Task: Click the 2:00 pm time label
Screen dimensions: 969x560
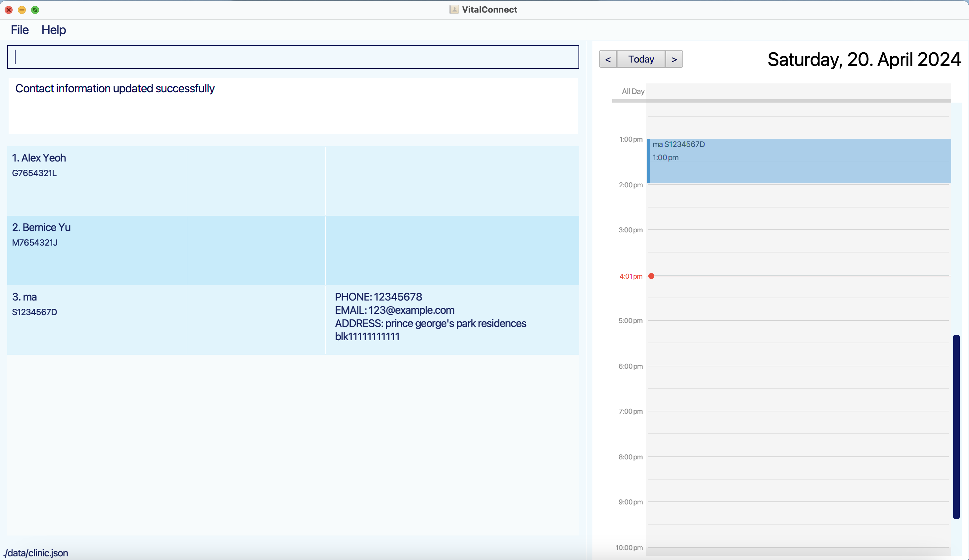Action: tap(631, 185)
